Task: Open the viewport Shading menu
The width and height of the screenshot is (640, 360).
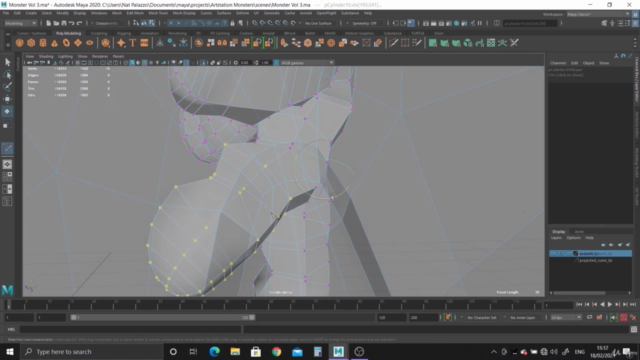Action: click(x=46, y=56)
